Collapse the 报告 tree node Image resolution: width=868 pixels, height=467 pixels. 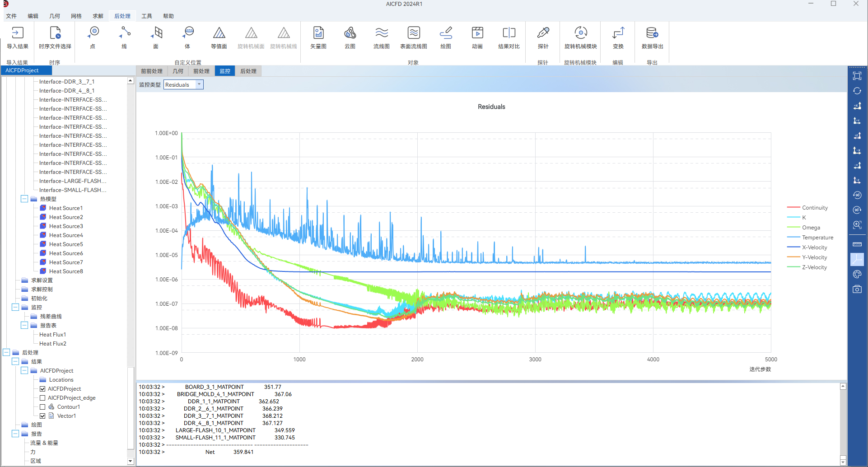click(15, 434)
